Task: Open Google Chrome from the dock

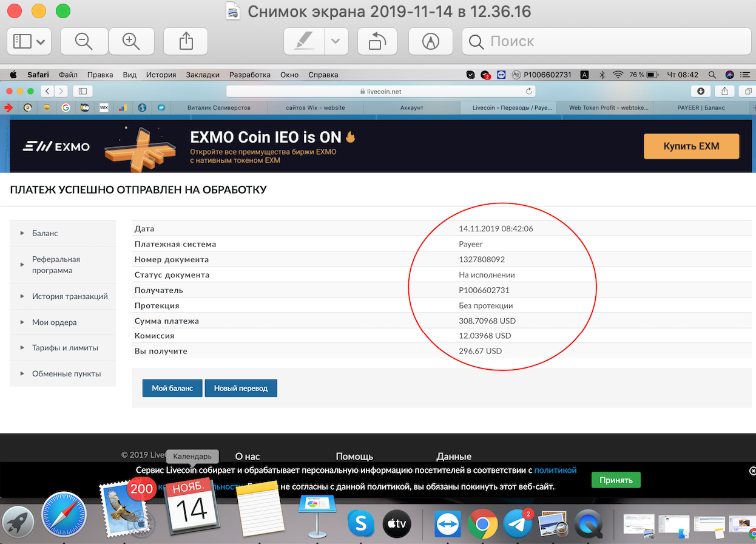Action: tap(482, 523)
